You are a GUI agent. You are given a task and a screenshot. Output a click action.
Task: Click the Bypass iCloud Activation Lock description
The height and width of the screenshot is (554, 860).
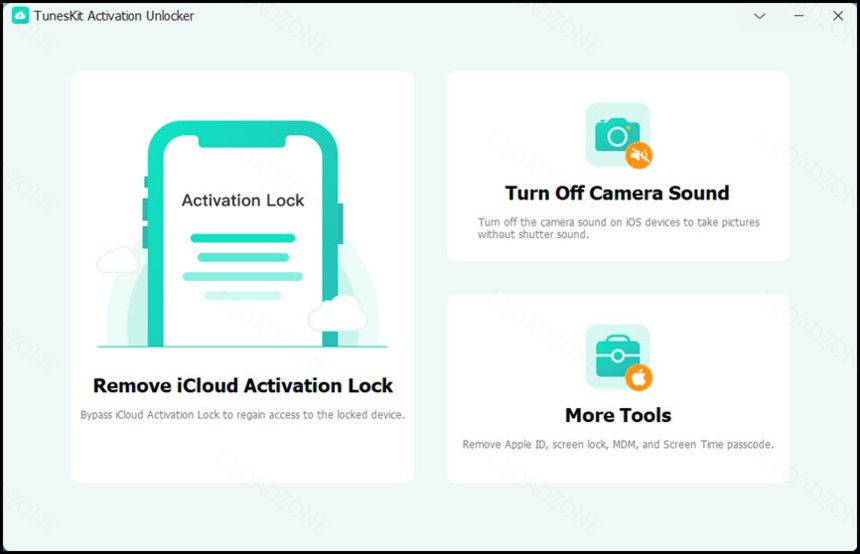pyautogui.click(x=242, y=415)
